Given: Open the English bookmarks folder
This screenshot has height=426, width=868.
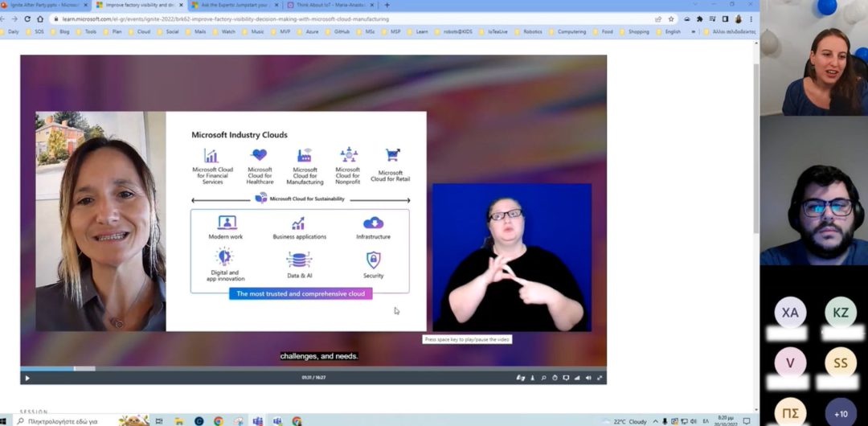Looking at the screenshot, I should pyautogui.click(x=669, y=31).
